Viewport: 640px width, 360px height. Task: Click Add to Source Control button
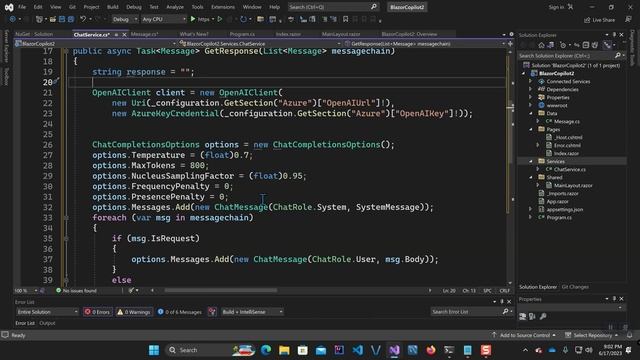pyautogui.click(x=524, y=335)
